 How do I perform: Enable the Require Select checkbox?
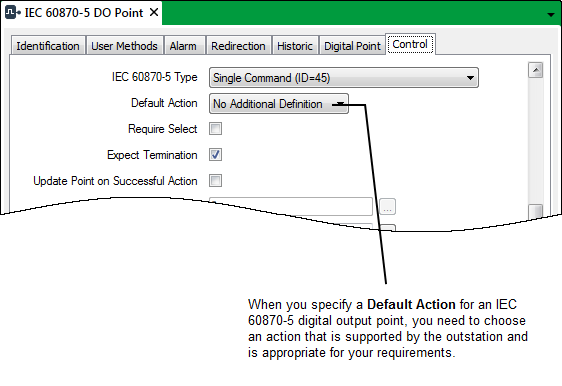(215, 129)
